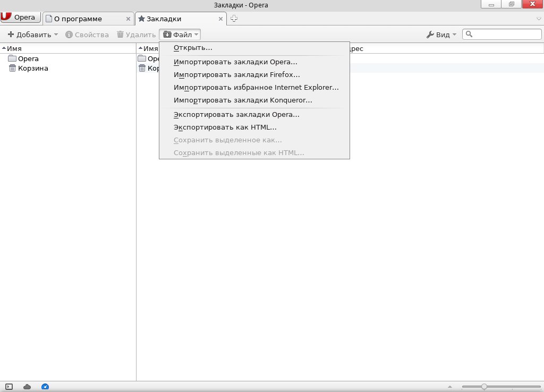
Task: Open the Вид dropdown
Action: pos(441,35)
